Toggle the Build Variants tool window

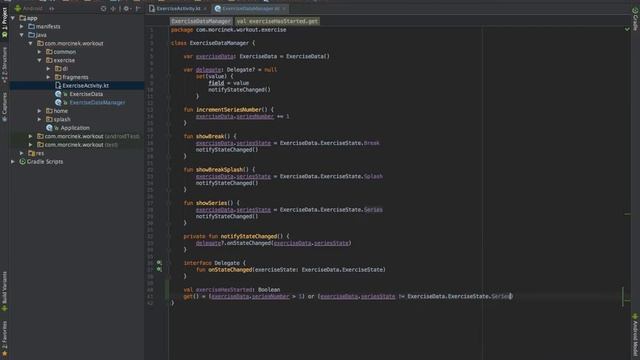click(4, 291)
